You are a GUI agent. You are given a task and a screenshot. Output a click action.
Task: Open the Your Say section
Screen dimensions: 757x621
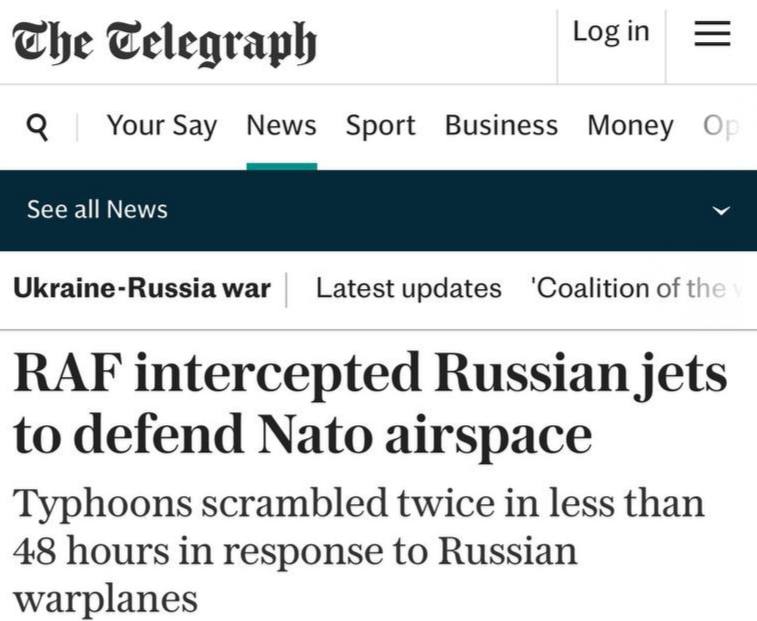coord(161,126)
